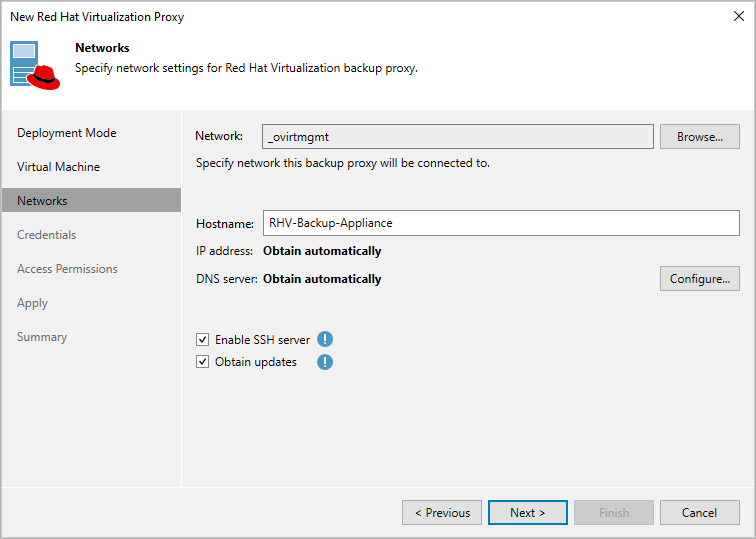Click info icon beside Obtain updates
This screenshot has height=539, width=756.
point(325,362)
